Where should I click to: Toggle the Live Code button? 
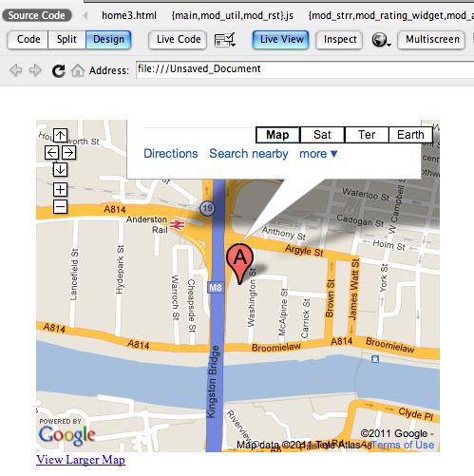[x=178, y=40]
